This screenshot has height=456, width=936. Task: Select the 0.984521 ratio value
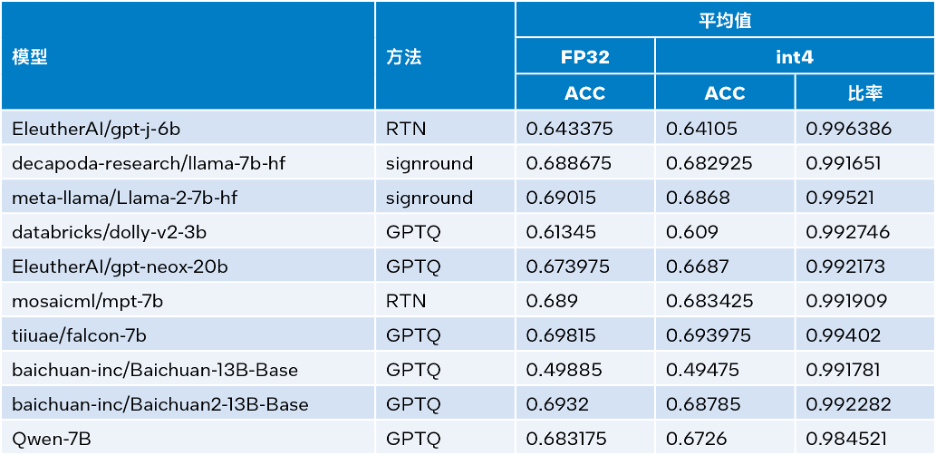pyautogui.click(x=848, y=438)
